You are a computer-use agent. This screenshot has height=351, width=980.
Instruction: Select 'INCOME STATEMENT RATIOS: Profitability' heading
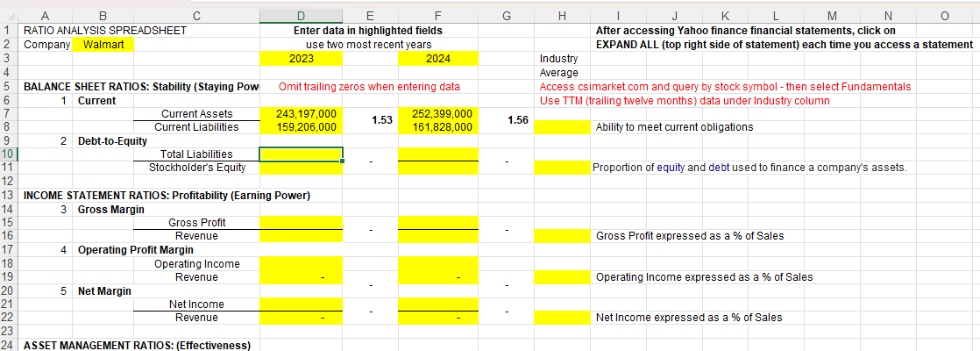[167, 195]
